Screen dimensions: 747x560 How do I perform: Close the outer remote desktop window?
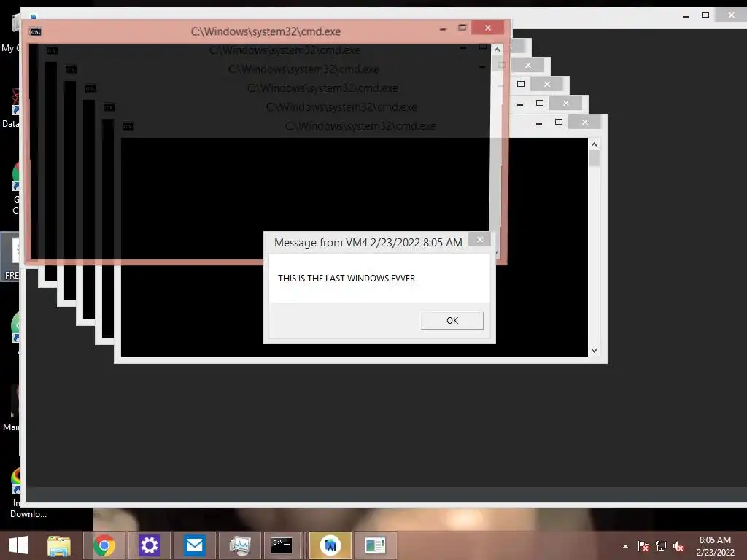[731, 15]
